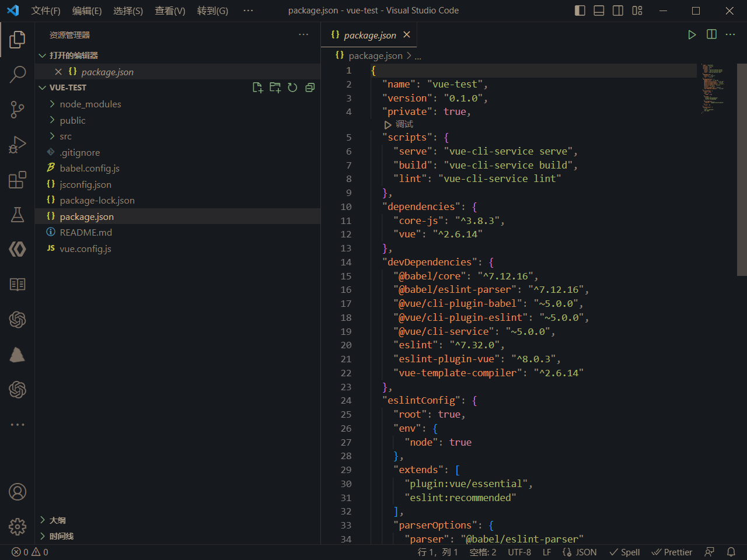Open Source Control view
The height and width of the screenshot is (560, 747).
click(18, 110)
